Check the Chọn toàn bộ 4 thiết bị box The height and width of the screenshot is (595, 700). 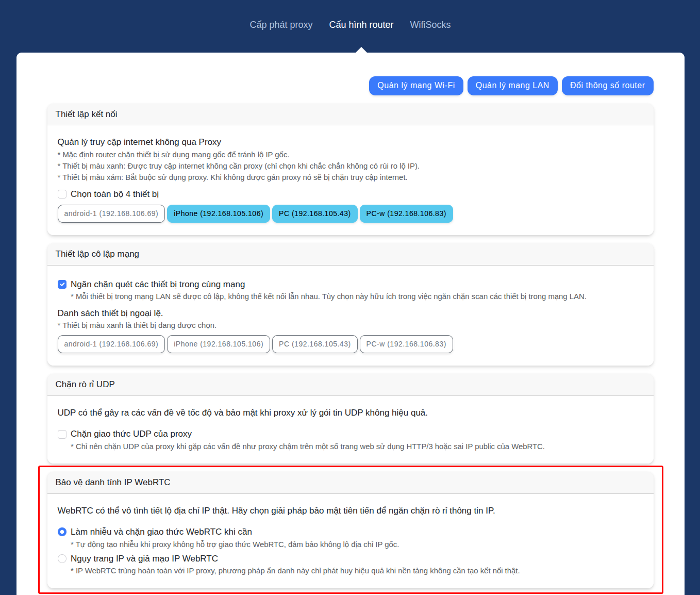(62, 194)
